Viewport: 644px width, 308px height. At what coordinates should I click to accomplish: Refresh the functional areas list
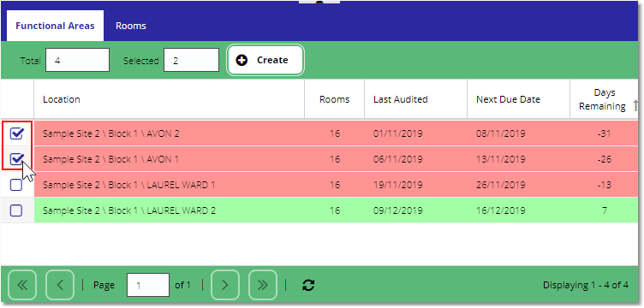tap(308, 285)
